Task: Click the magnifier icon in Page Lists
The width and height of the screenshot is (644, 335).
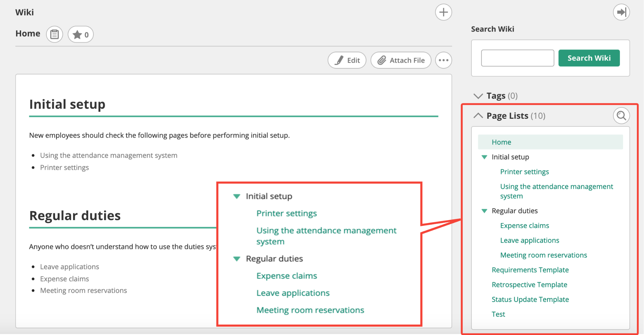Action: 621,116
